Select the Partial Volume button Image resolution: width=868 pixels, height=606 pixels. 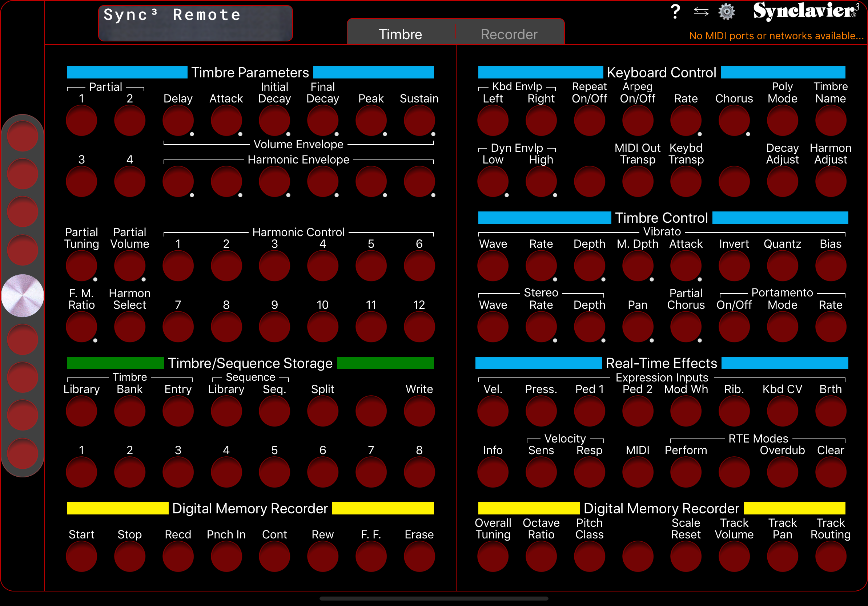coord(130,266)
